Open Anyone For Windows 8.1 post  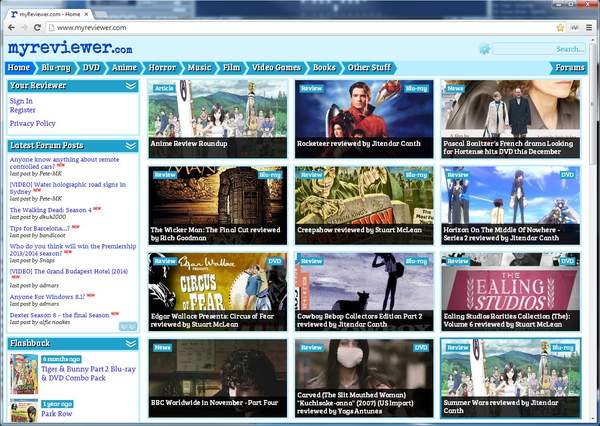click(x=47, y=297)
